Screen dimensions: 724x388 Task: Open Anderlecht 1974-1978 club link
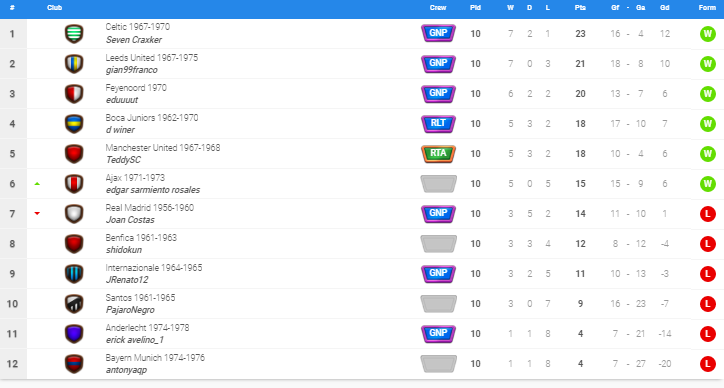pyautogui.click(x=147, y=328)
